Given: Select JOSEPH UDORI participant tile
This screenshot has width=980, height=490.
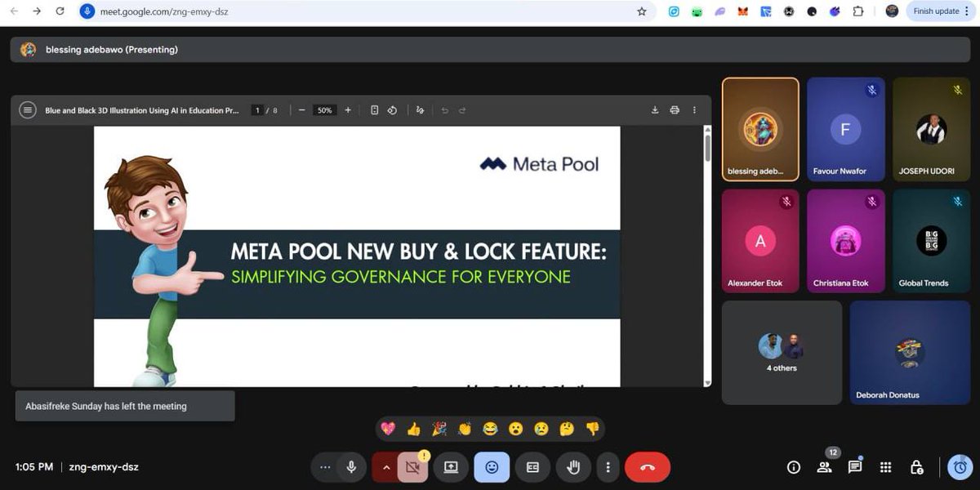Looking at the screenshot, I should coord(931,129).
